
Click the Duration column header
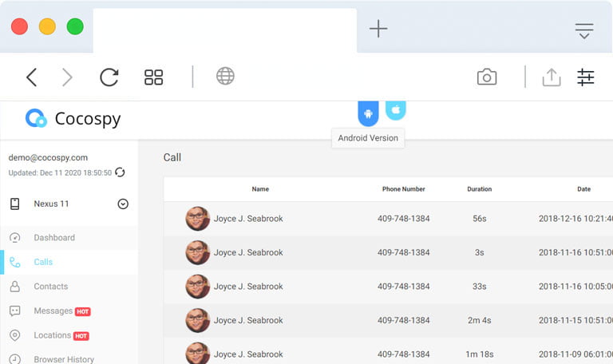(479, 189)
